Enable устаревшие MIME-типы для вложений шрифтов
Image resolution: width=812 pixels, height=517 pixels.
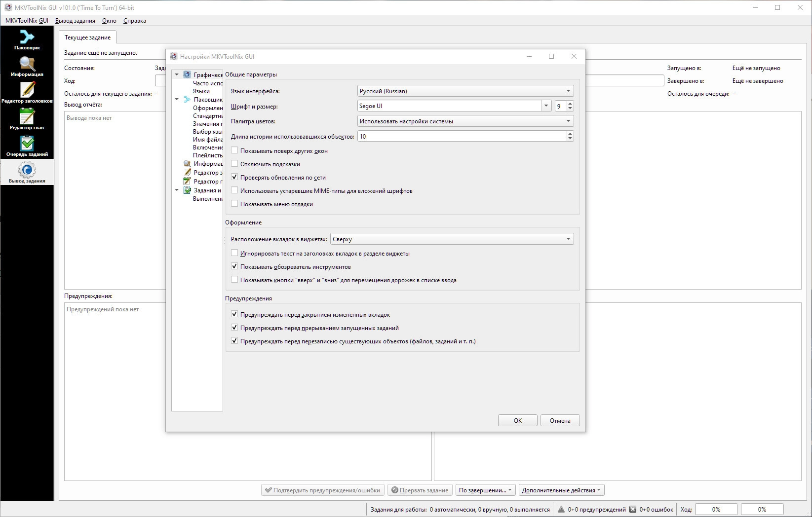[234, 190]
